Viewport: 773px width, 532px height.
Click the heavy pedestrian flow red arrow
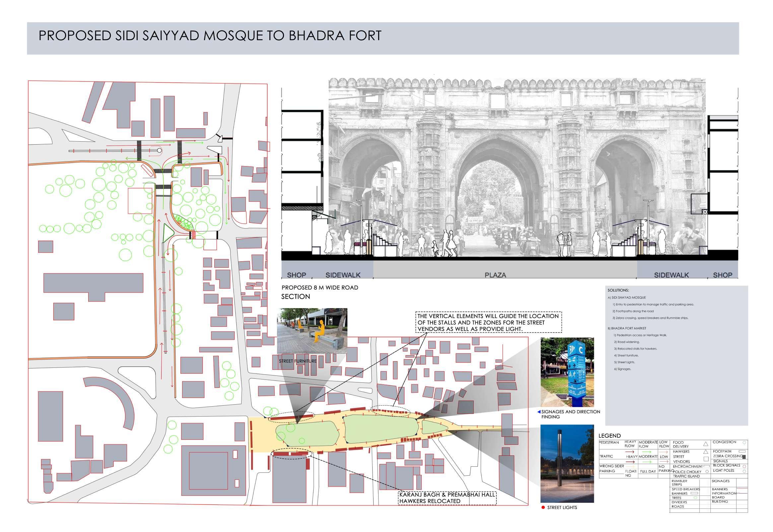(630, 452)
